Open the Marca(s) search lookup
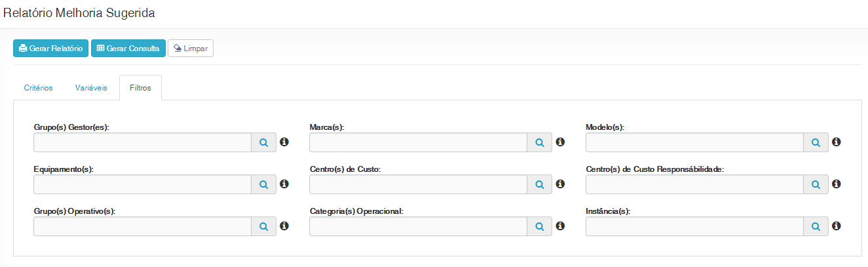Image resolution: width=868 pixels, height=267 pixels. 540,142
